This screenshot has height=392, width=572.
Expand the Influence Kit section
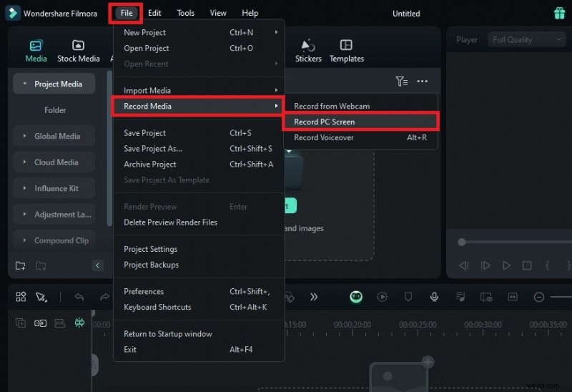pyautogui.click(x=25, y=188)
